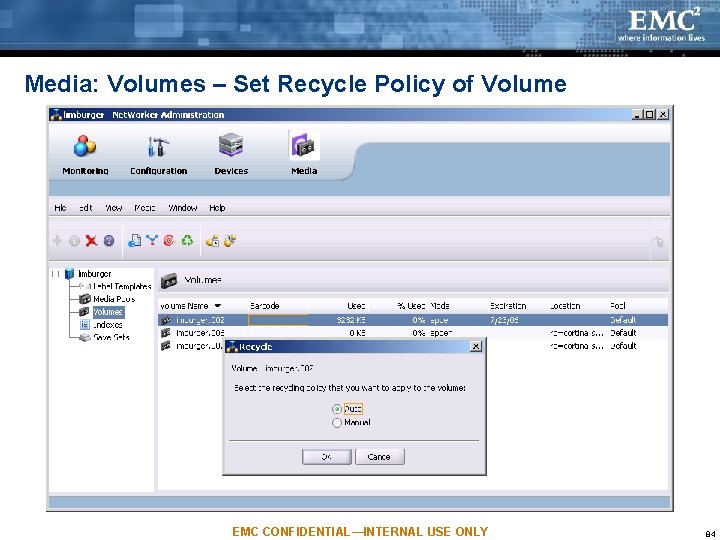This screenshot has height=540, width=720.
Task: Open the Help menu
Action: click(x=217, y=208)
